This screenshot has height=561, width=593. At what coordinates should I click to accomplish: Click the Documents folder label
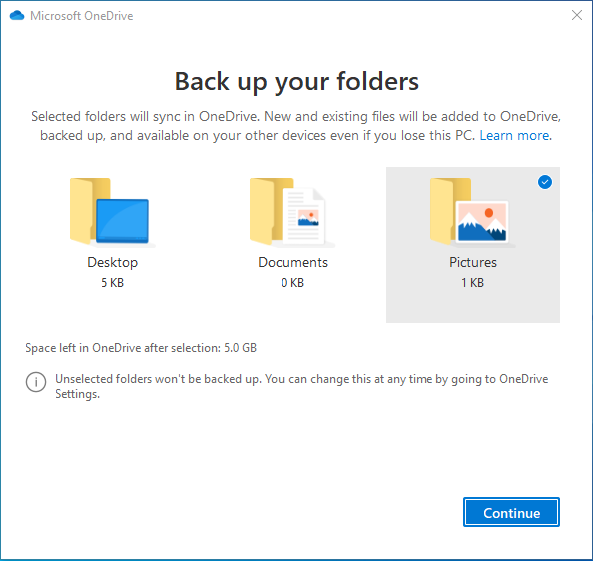point(293,263)
